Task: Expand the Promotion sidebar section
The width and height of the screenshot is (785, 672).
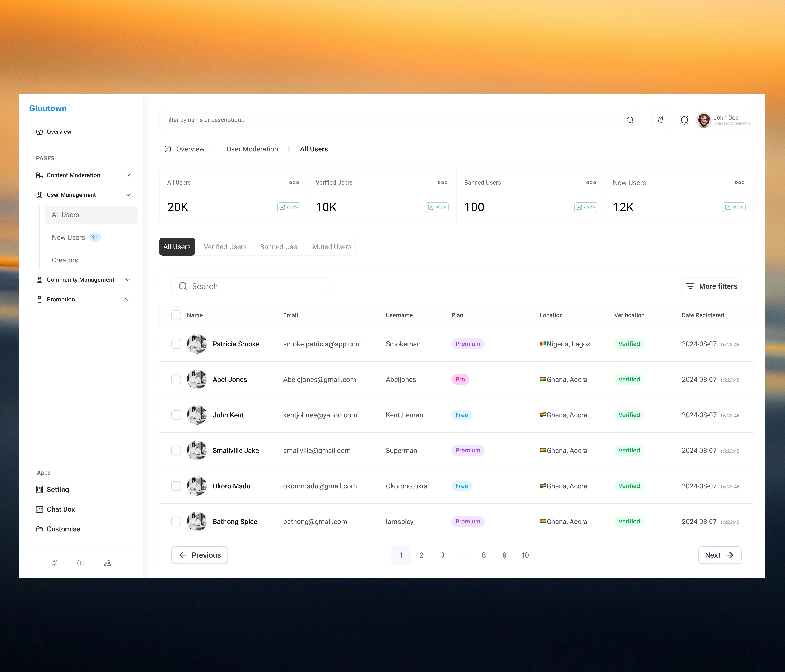Action: click(128, 299)
